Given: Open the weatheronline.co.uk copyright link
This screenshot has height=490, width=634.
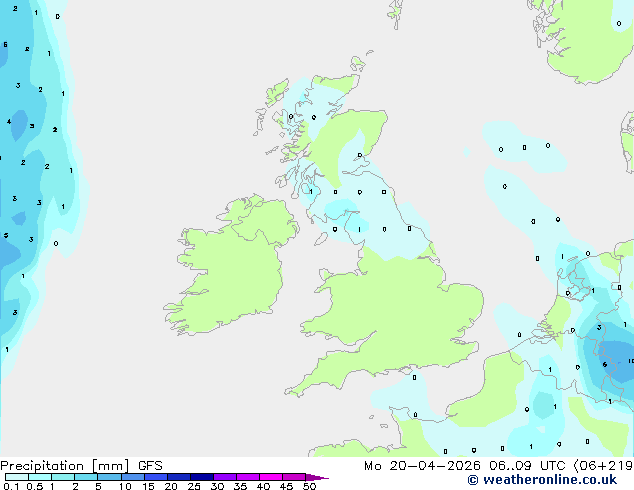Looking at the screenshot, I should tap(542, 480).
